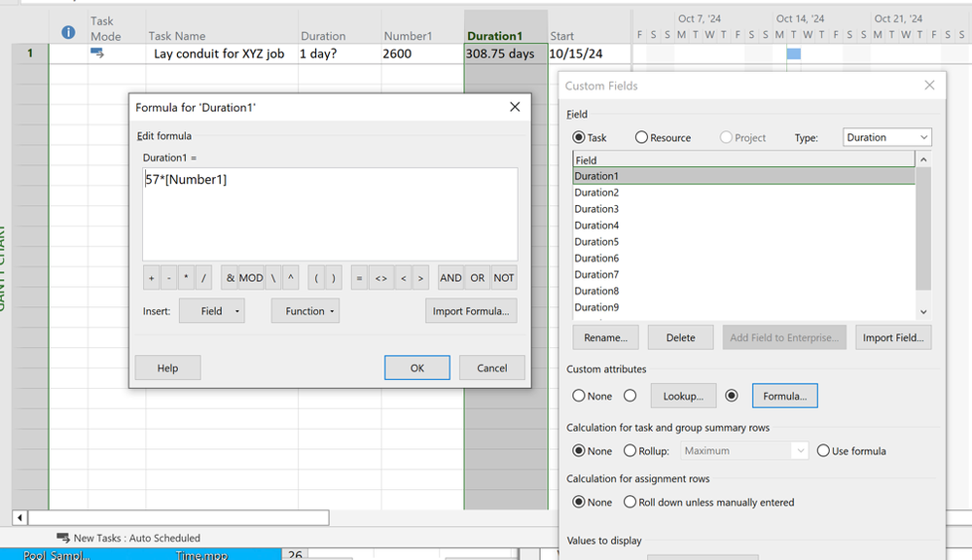This screenshot has width=972, height=560.
Task: Click the auto-scheduled task mode icon in row 1
Action: (97, 53)
